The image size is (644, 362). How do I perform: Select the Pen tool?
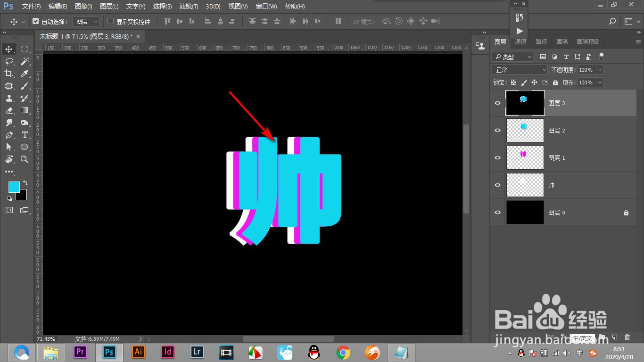pos(9,135)
